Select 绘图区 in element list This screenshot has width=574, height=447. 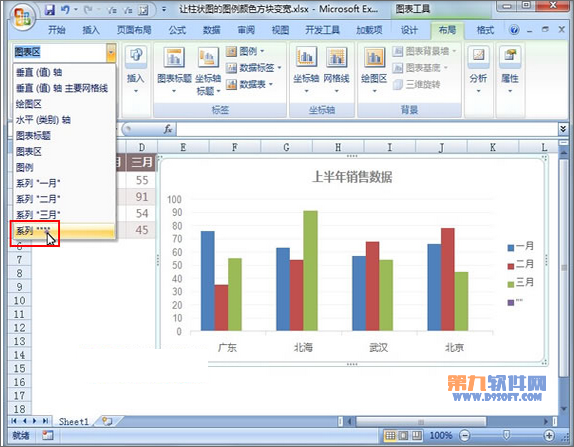click(x=64, y=104)
